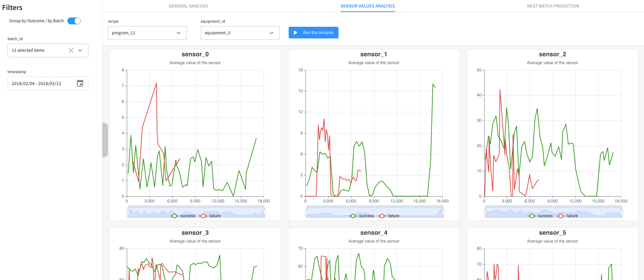Click sensor_2 zoom slider left handle
This screenshot has height=280, width=644.
click(x=485, y=213)
